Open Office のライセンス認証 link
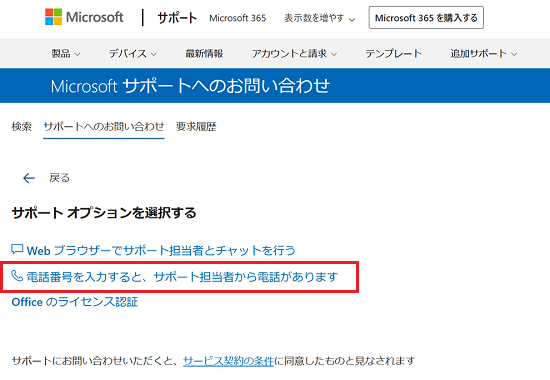The height and width of the screenshot is (380, 550). point(75,302)
